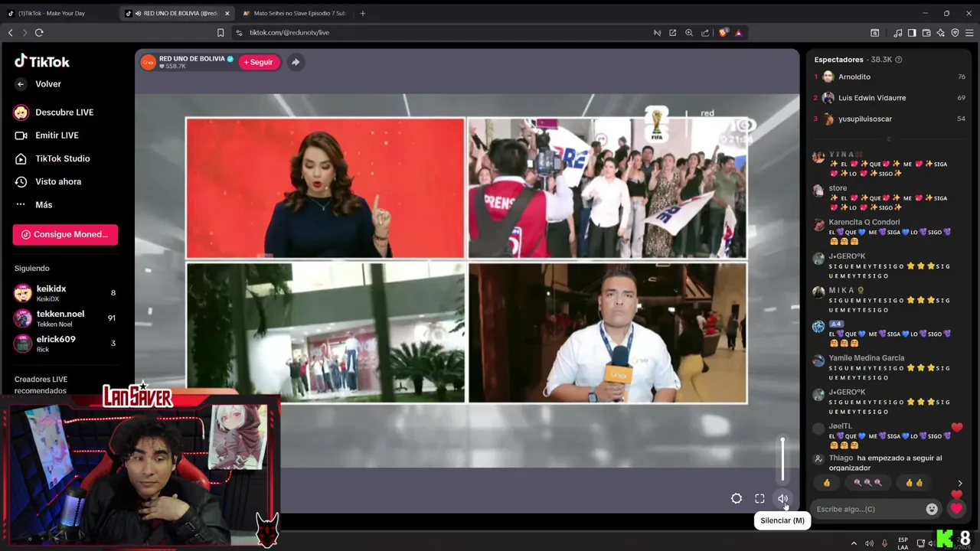Click the site info icon before URL
This screenshot has width=980, height=551.
point(239,33)
